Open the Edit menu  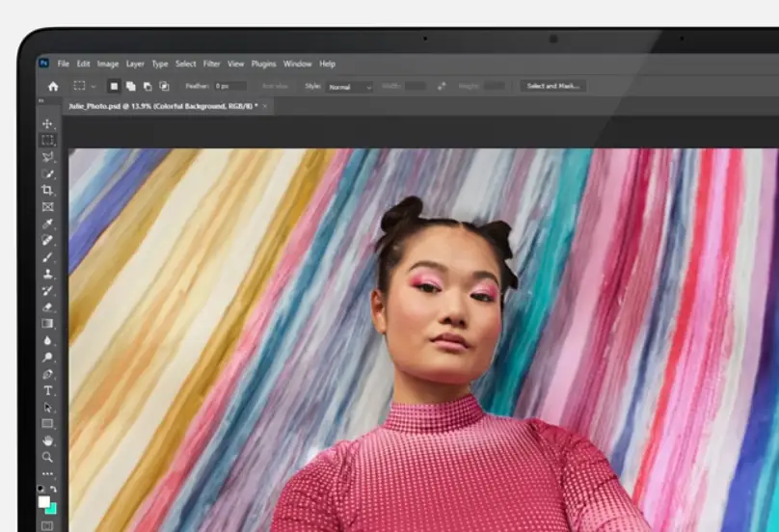84,64
